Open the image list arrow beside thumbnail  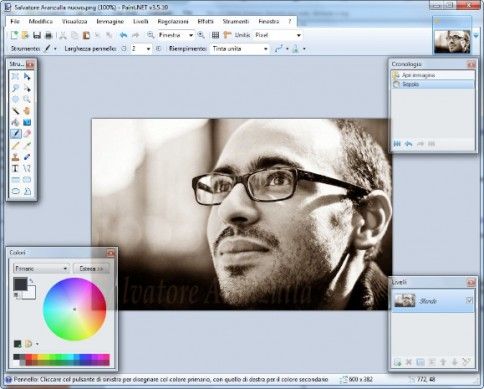pyautogui.click(x=476, y=35)
